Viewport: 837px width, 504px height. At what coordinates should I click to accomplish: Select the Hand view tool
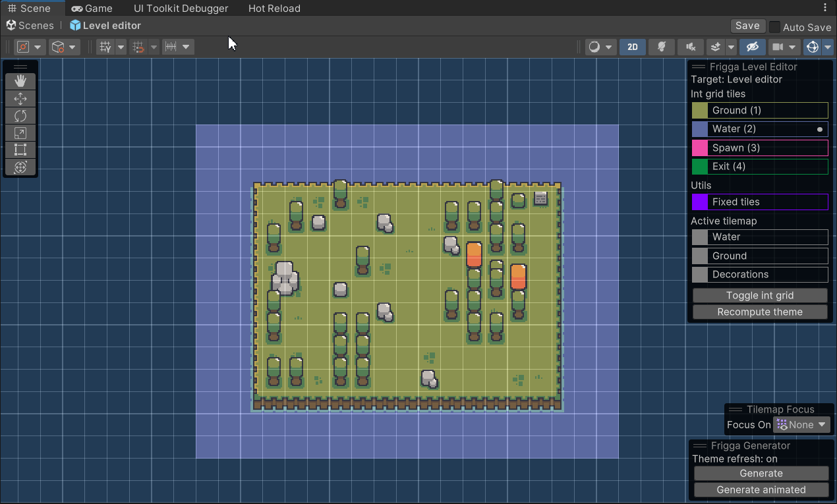(20, 81)
